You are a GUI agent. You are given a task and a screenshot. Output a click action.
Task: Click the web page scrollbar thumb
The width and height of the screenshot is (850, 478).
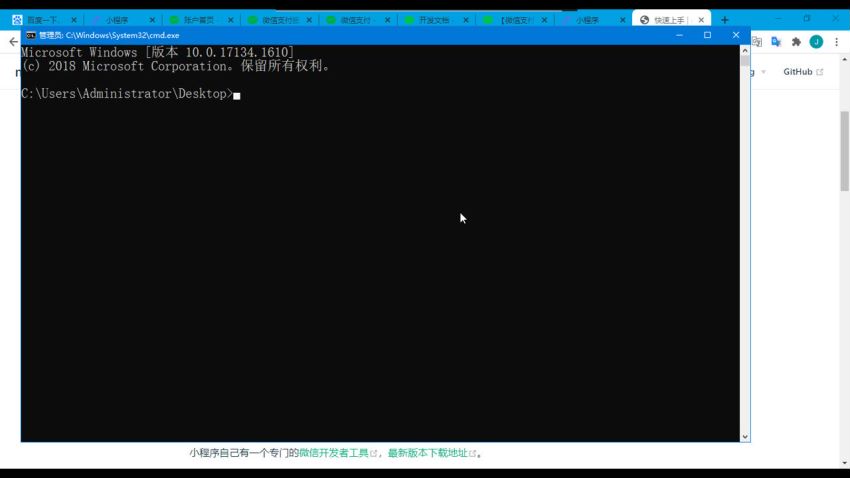click(x=845, y=151)
